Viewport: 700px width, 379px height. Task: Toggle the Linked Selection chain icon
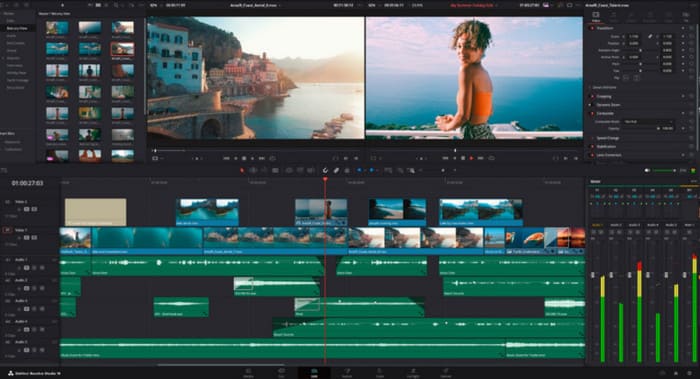[x=336, y=170]
